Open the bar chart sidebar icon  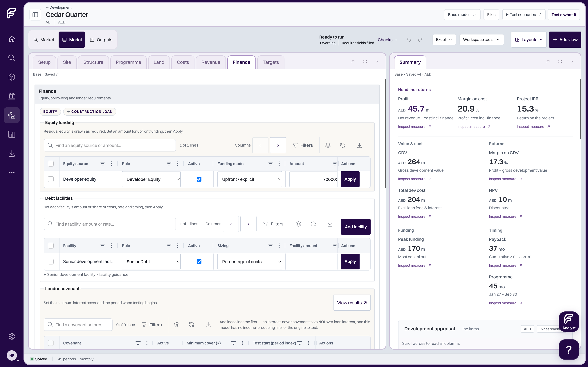point(12,134)
